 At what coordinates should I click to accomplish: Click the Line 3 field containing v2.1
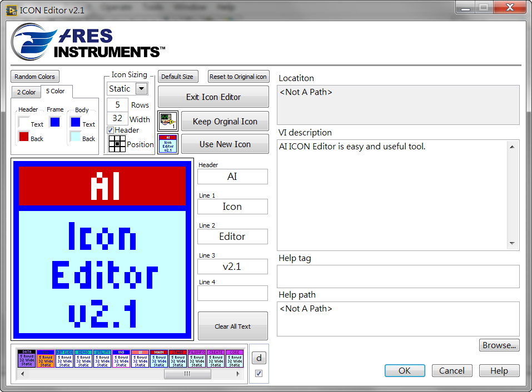pos(232,267)
